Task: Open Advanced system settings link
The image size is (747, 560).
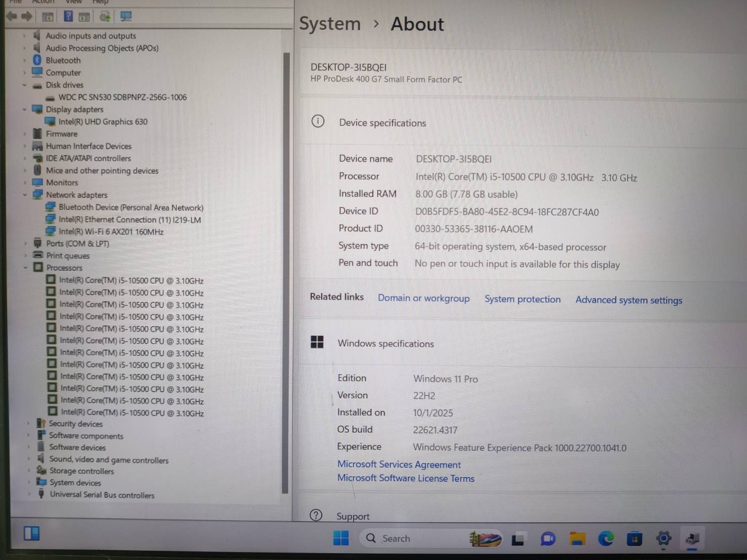Action: [629, 300]
